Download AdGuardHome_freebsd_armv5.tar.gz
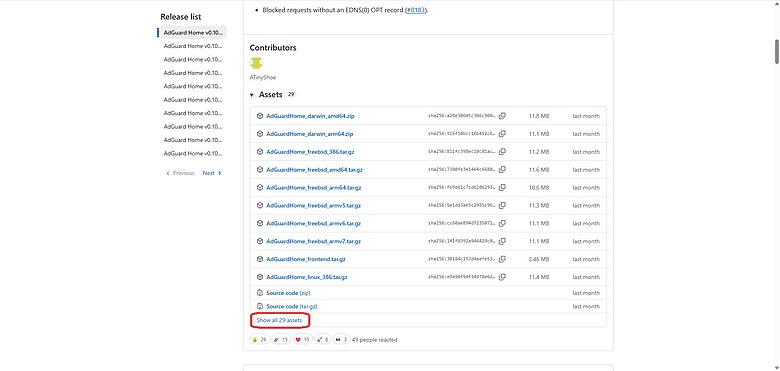Viewport: 780px width, 371px height. tap(313, 205)
